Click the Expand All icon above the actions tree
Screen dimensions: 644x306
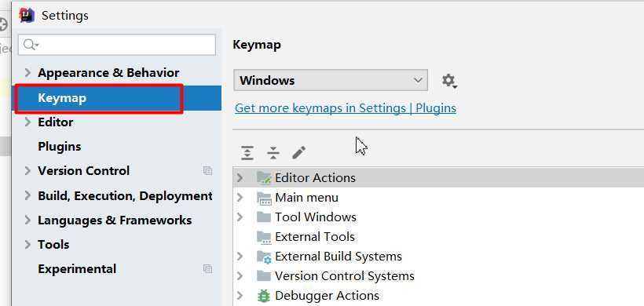[247, 152]
